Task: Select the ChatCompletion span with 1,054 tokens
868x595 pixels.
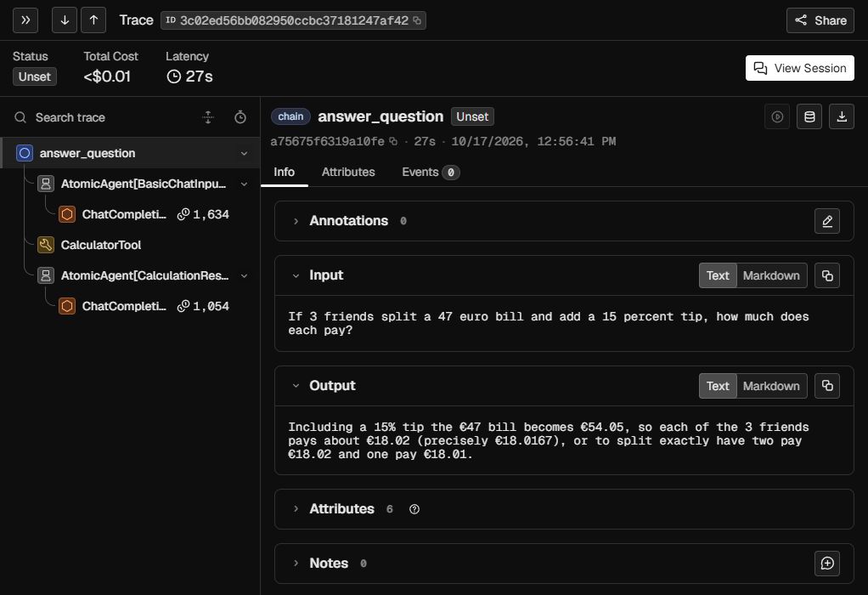Action: point(130,306)
